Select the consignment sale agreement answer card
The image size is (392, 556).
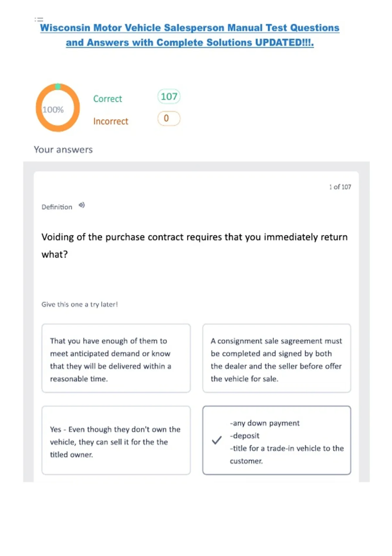[277, 358]
